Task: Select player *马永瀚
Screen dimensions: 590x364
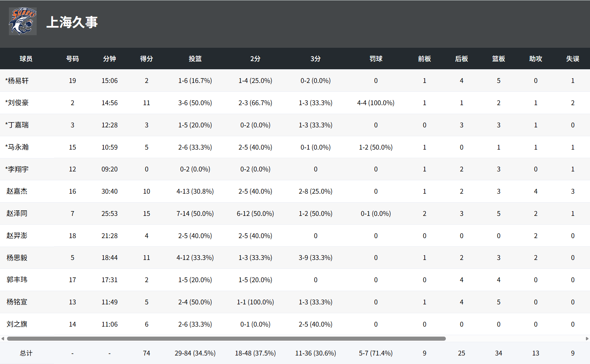Action: point(17,147)
